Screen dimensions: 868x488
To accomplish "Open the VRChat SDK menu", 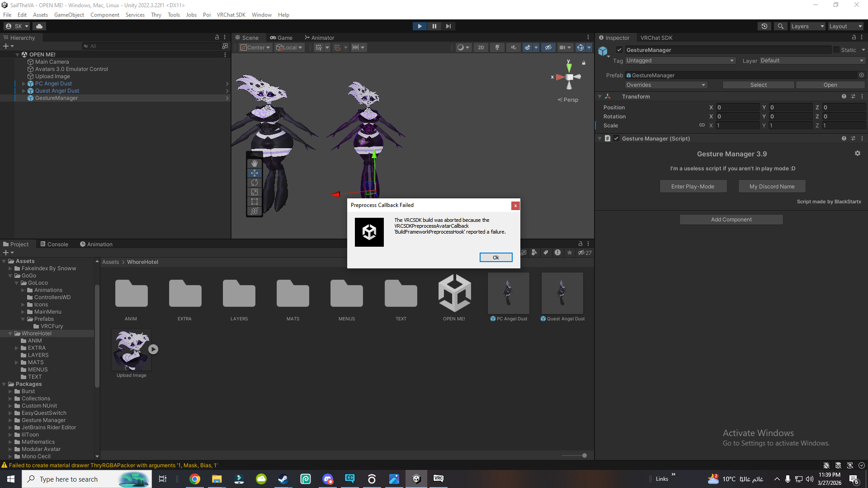I will coord(231,15).
